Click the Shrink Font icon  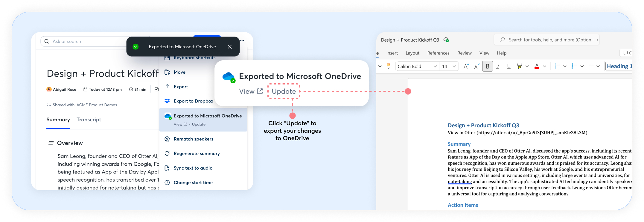click(477, 66)
